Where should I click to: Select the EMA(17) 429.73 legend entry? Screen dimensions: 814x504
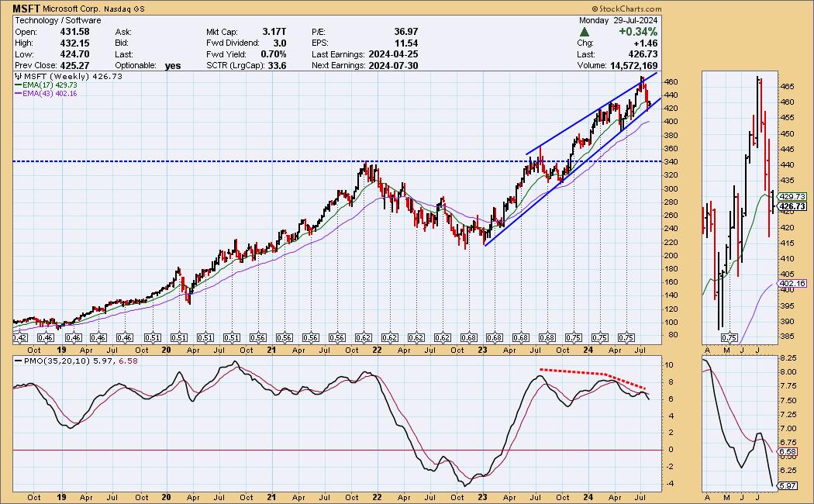[46, 85]
